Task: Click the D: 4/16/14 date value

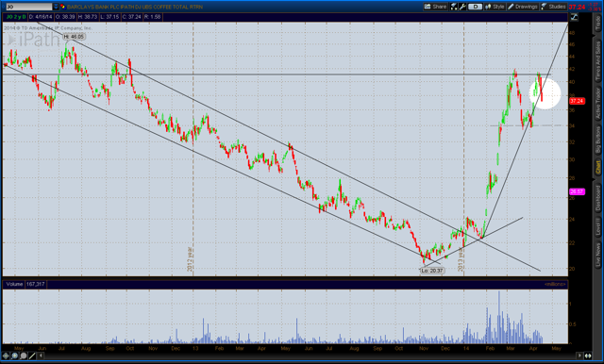Action: point(41,17)
